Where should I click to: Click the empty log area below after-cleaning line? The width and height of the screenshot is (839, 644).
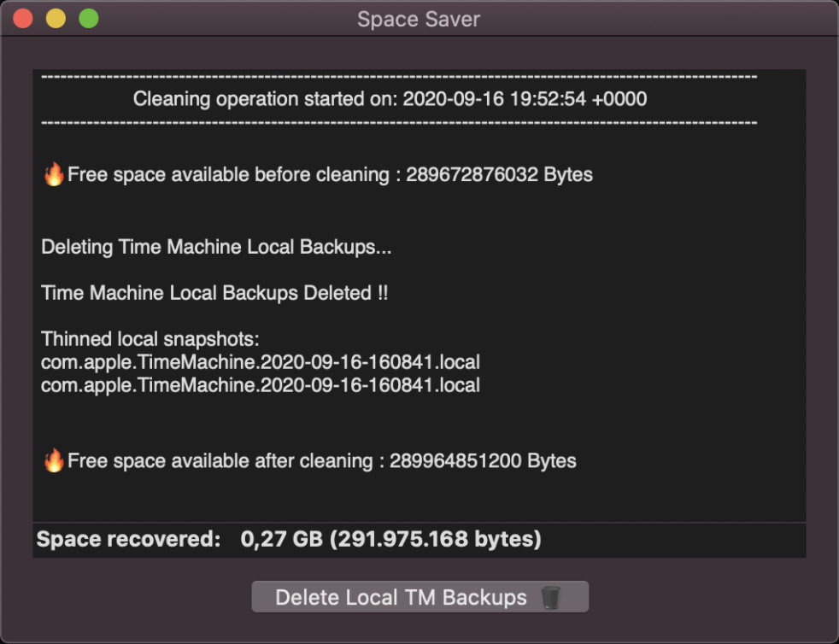pos(419,497)
